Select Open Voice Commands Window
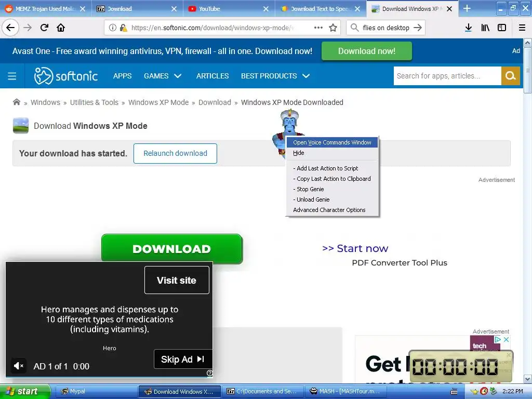 (332, 142)
